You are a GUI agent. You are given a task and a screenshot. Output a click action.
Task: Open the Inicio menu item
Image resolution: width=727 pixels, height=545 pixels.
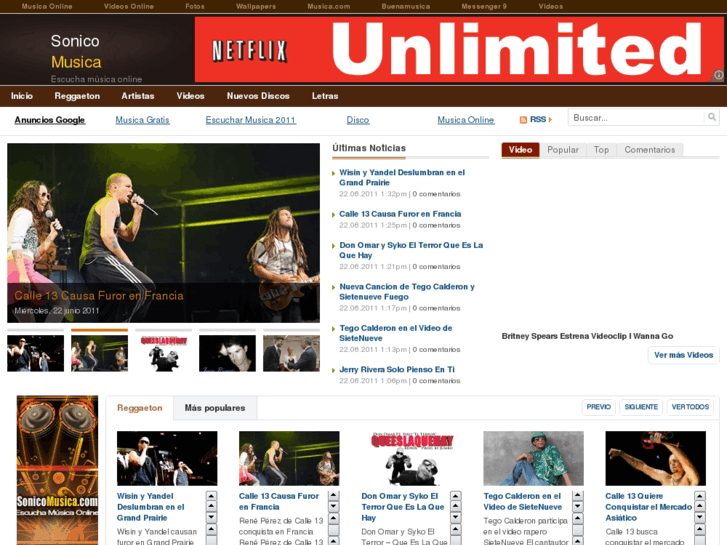click(22, 96)
